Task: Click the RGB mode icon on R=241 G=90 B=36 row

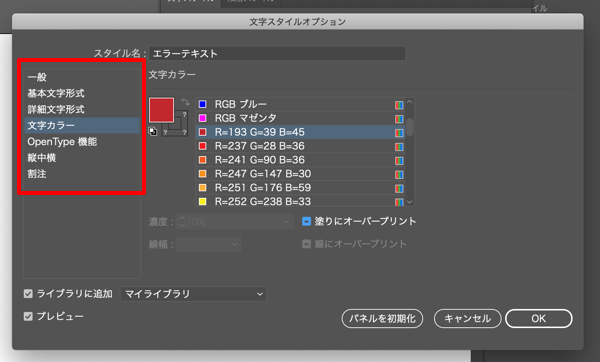Action: click(399, 160)
